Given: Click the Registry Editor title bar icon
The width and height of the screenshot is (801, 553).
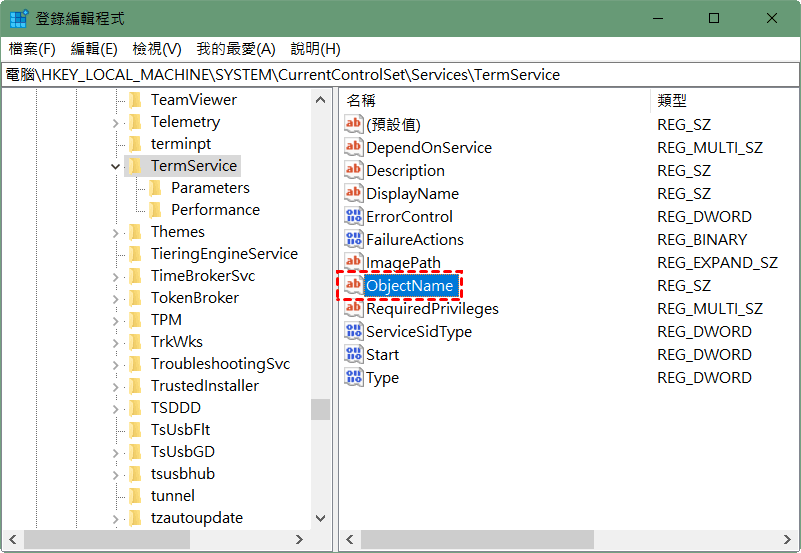Looking at the screenshot, I should pos(18,18).
